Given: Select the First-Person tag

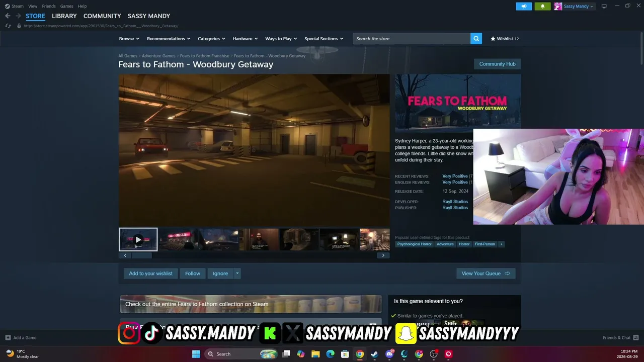Looking at the screenshot, I should click(x=485, y=244).
